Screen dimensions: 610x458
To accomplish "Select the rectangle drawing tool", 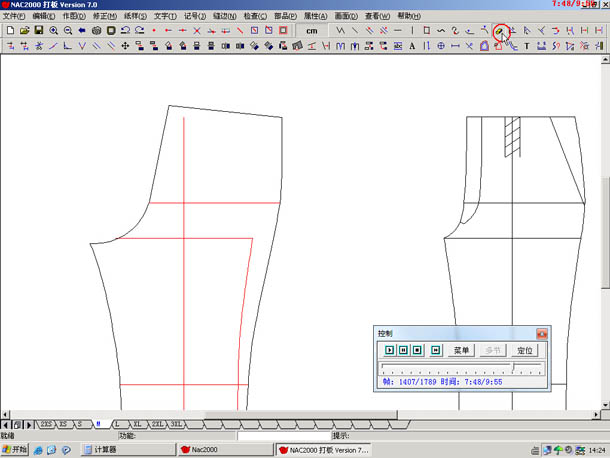I will click(427, 30).
